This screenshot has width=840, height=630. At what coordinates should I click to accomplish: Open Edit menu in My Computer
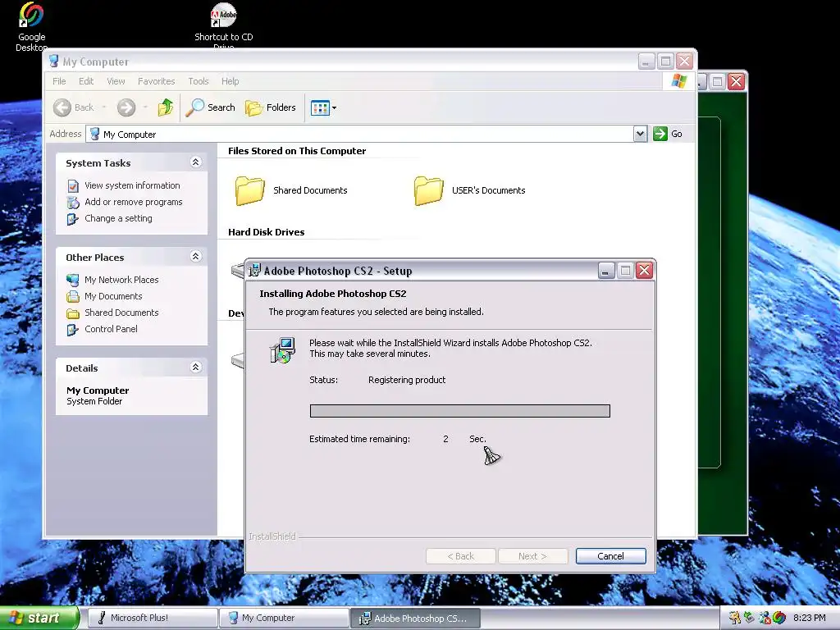tap(86, 81)
